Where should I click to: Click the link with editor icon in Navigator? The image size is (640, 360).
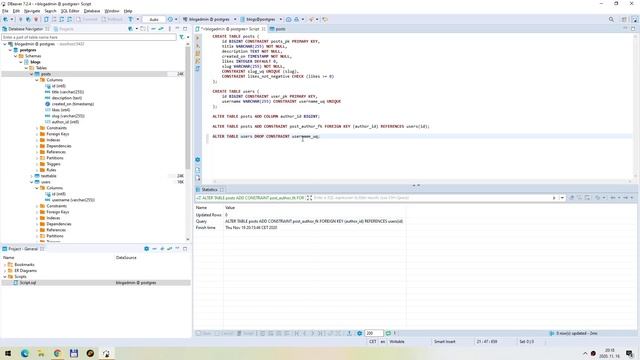161,29
